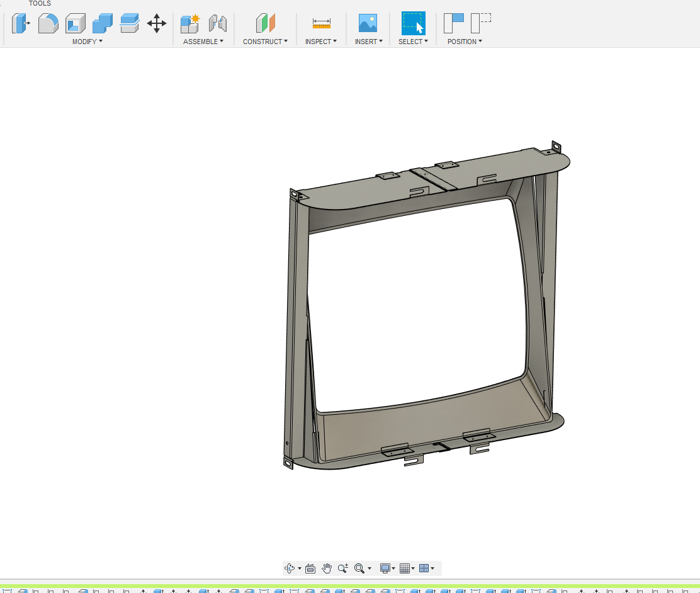Select the Fillet tool

[48, 23]
